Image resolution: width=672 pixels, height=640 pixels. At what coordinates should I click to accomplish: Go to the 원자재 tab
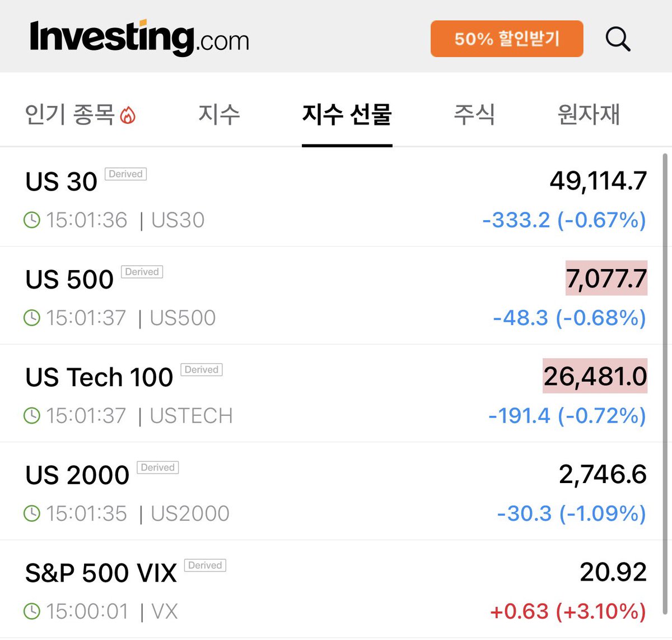pos(588,114)
